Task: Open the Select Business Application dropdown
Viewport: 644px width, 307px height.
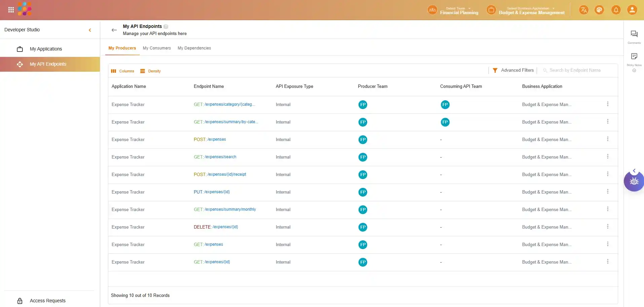Action: tap(531, 10)
